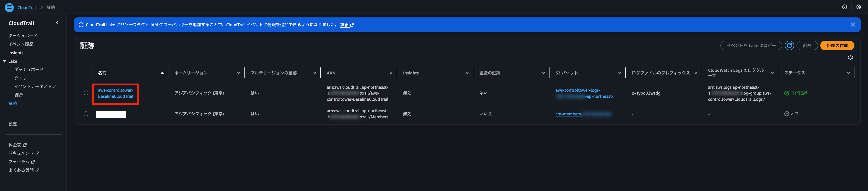The height and width of the screenshot is (191, 868).
Task: Sort by ステータス column arrow
Action: tap(848, 73)
